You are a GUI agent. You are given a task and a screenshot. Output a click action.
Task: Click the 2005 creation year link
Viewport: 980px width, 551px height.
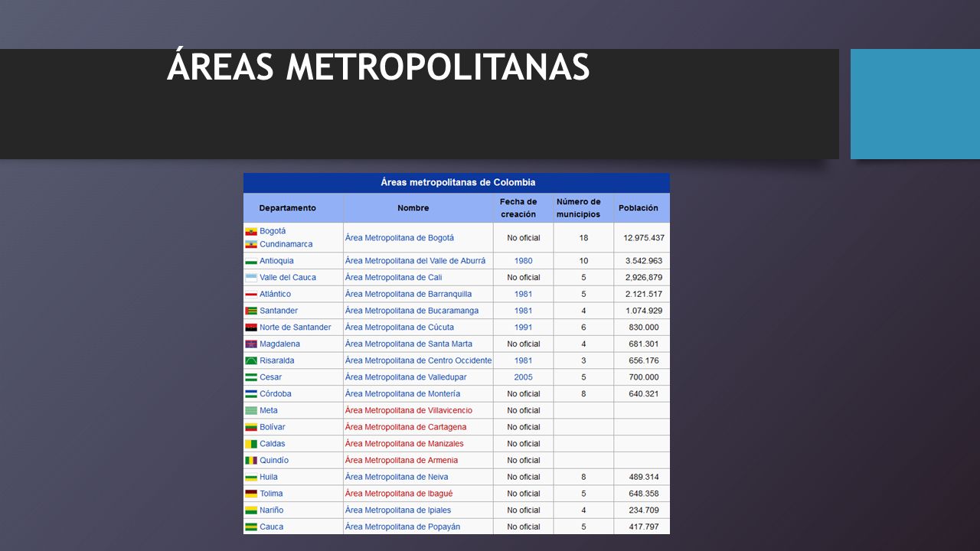coord(524,377)
